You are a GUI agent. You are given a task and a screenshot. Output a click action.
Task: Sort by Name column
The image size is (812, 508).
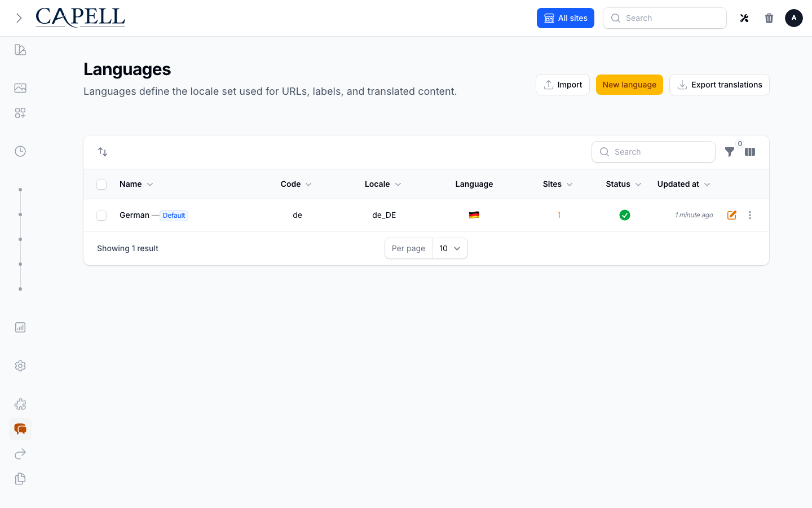(x=136, y=184)
